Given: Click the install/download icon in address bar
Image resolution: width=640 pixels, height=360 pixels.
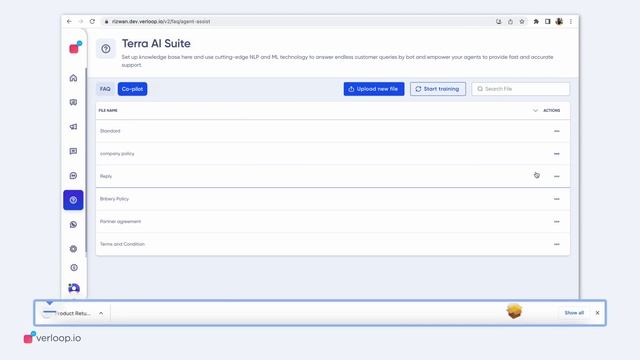Looking at the screenshot, I should [499, 22].
